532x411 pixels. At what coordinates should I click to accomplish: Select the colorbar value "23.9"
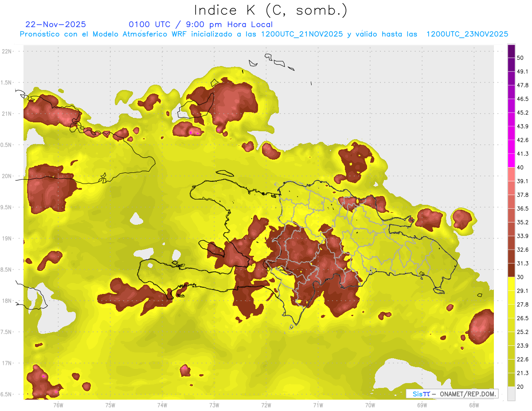point(523,346)
